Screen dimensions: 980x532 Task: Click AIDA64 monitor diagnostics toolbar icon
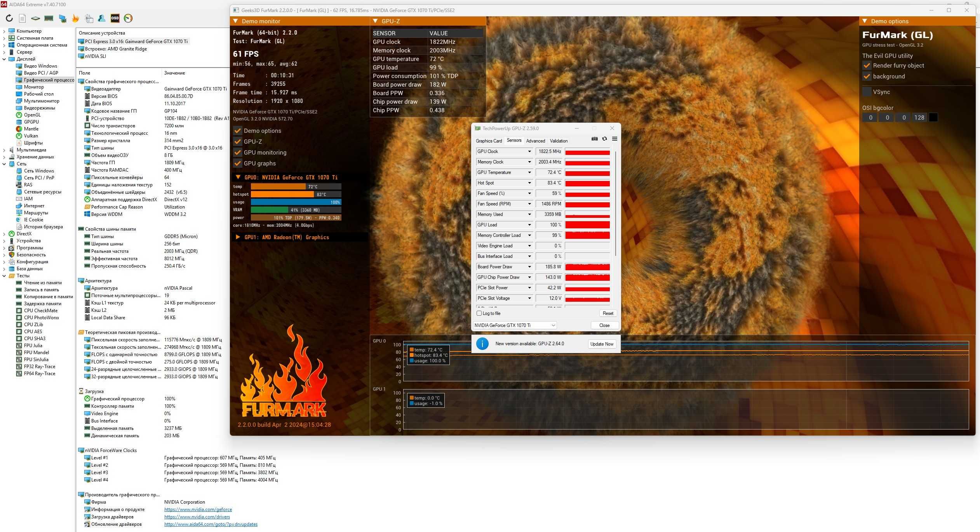tap(62, 18)
